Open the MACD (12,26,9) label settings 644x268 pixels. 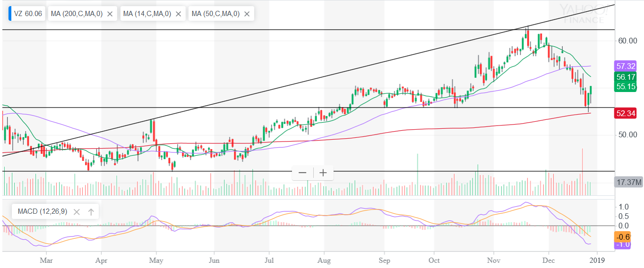(x=43, y=212)
